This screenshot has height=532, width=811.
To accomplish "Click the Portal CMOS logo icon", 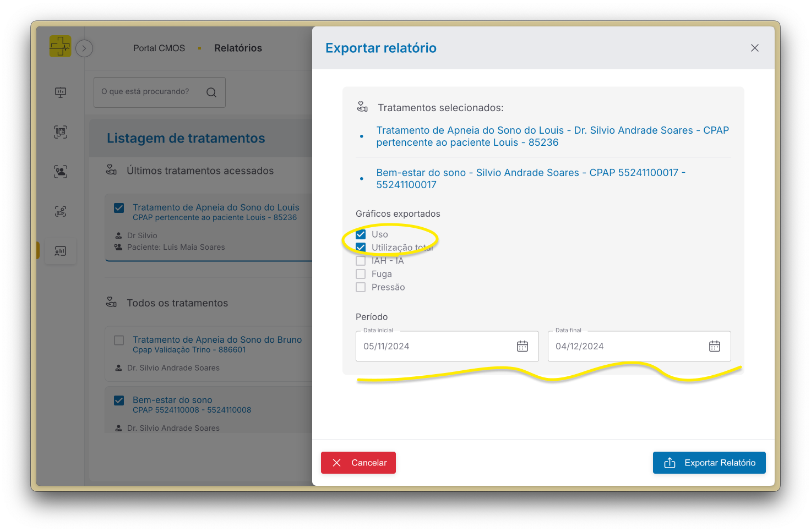I will coord(60,46).
